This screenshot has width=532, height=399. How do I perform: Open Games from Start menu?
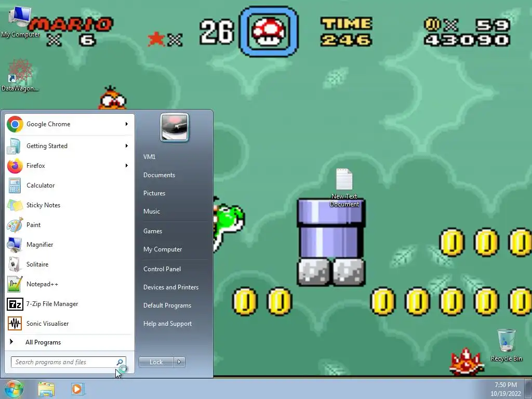tap(153, 231)
